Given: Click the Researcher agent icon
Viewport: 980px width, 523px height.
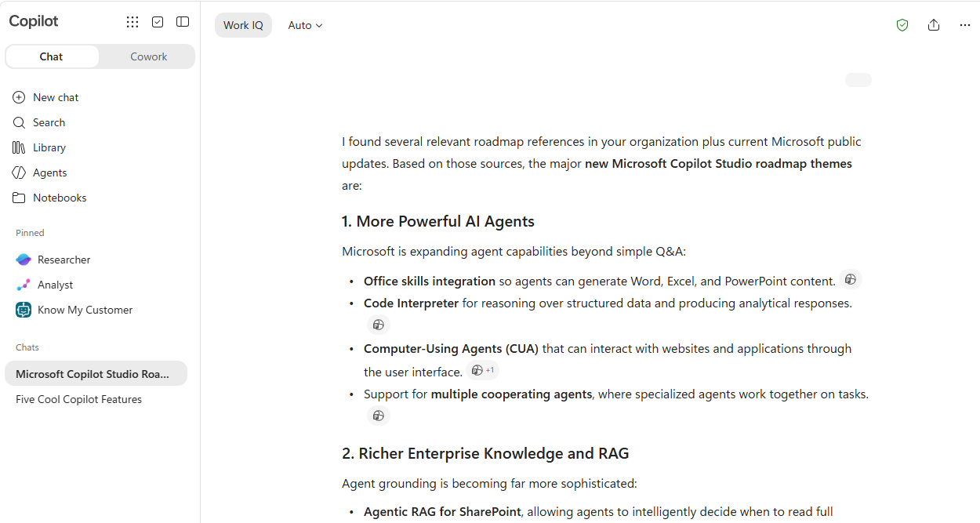Looking at the screenshot, I should (x=24, y=260).
